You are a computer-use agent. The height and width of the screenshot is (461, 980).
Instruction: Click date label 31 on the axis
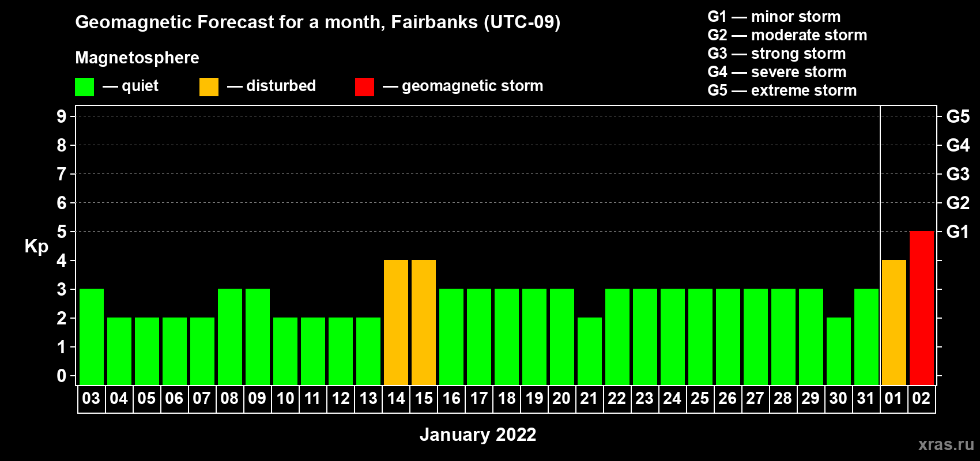click(x=866, y=399)
